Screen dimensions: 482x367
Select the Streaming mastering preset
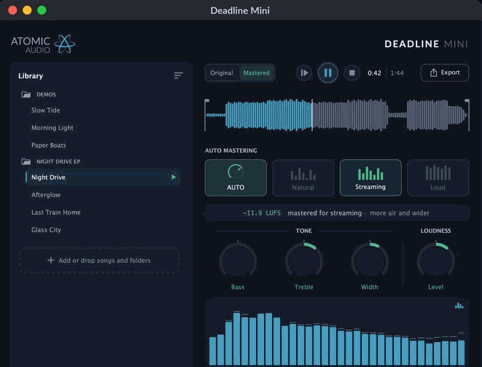click(x=370, y=178)
